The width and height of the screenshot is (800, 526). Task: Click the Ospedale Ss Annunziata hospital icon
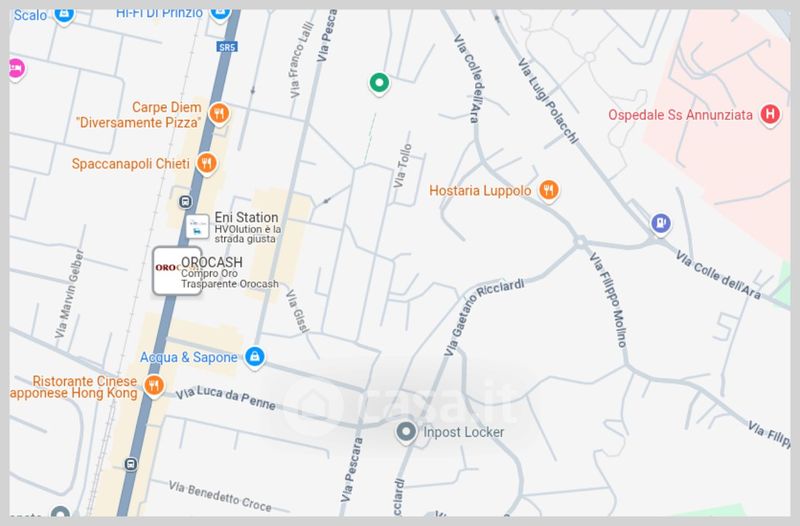pos(770,114)
